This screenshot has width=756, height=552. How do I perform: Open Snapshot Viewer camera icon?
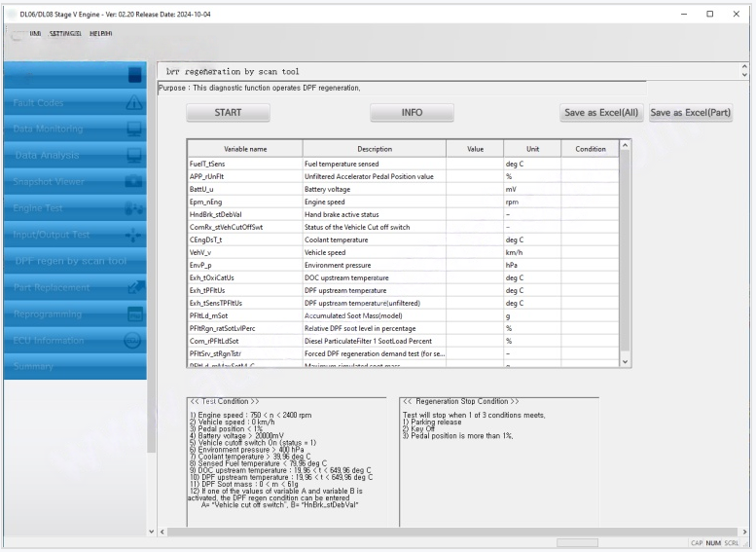134,181
